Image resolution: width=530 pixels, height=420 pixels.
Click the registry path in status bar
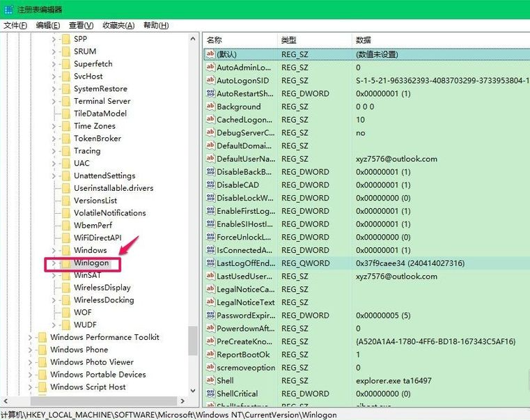coord(169,414)
